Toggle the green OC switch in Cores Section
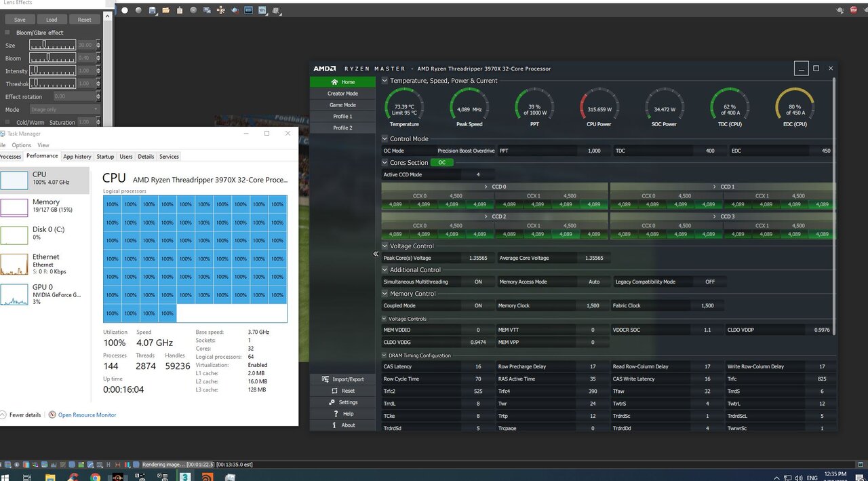Screen dimensions: 868x481 (441, 163)
